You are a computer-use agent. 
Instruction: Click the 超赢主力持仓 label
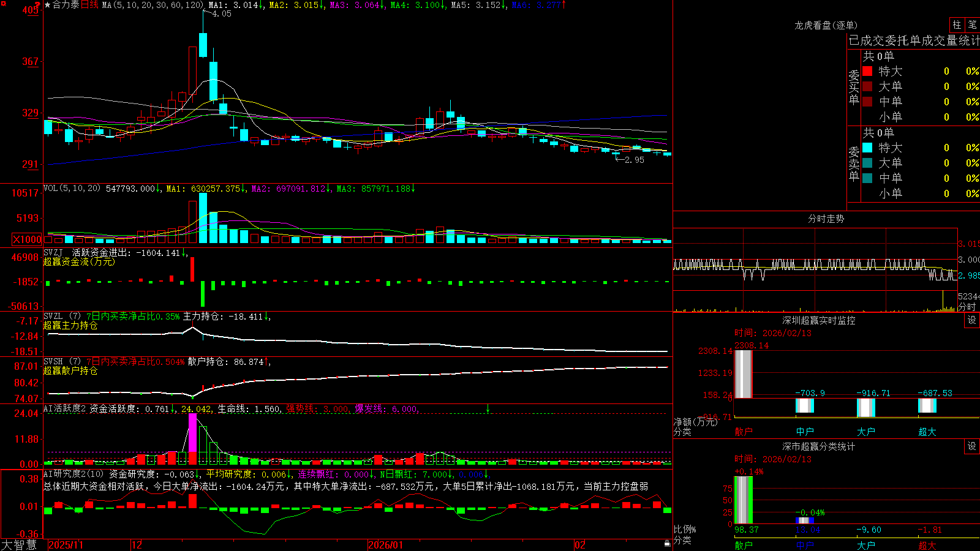[70, 325]
